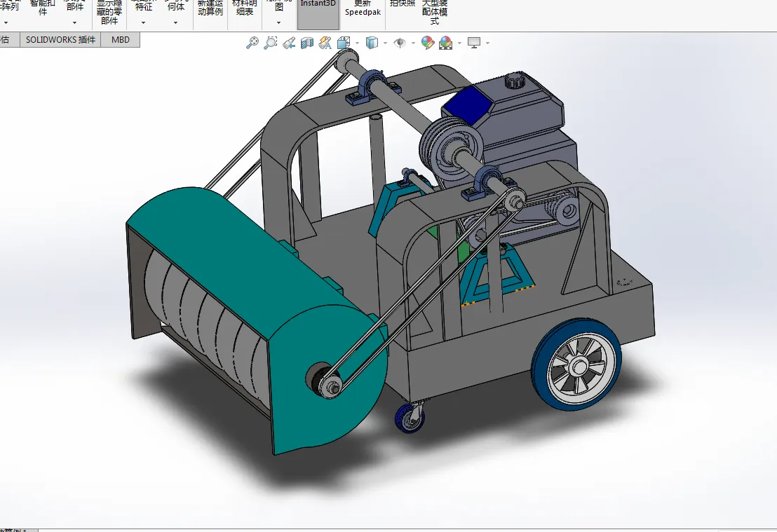Click 材料明细表 bill of materials button

[244, 9]
